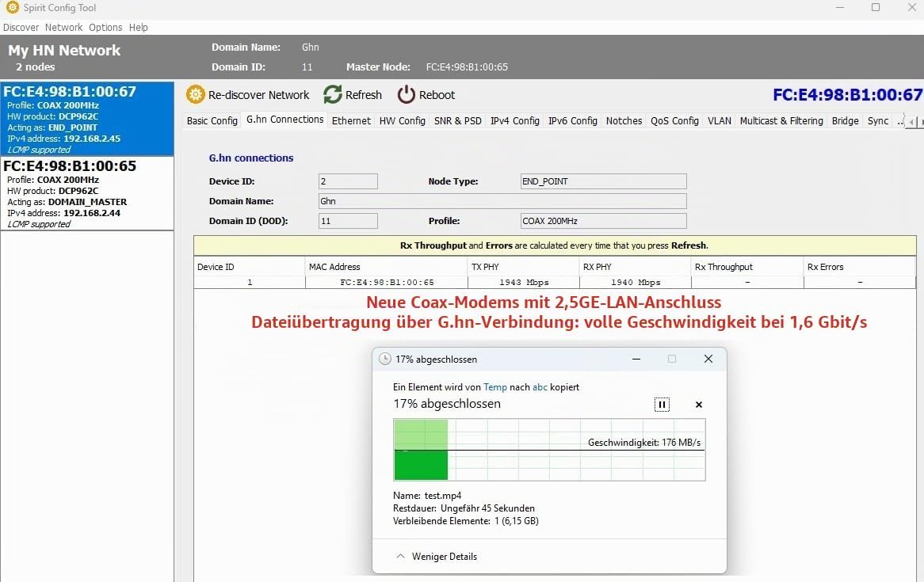
Task: Click the Rx Throughput column header
Action: click(747, 267)
